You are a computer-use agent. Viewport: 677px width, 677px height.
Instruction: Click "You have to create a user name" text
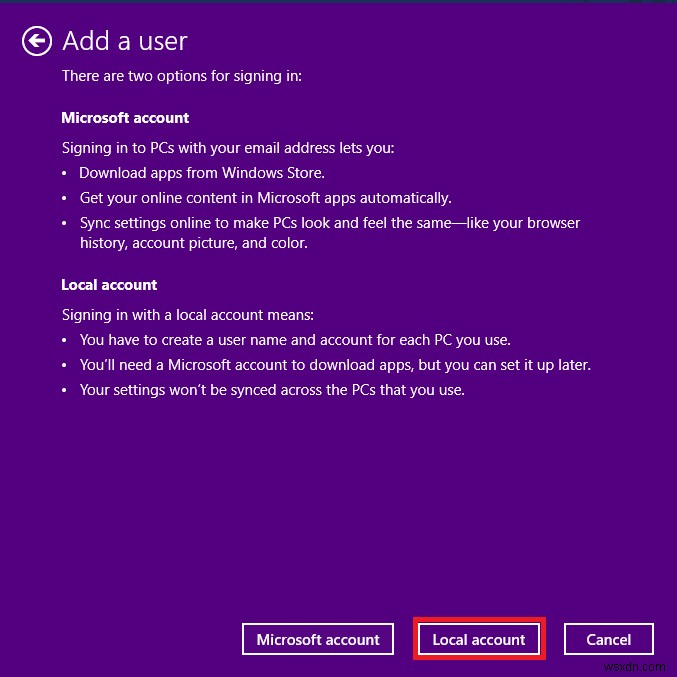click(x=288, y=340)
